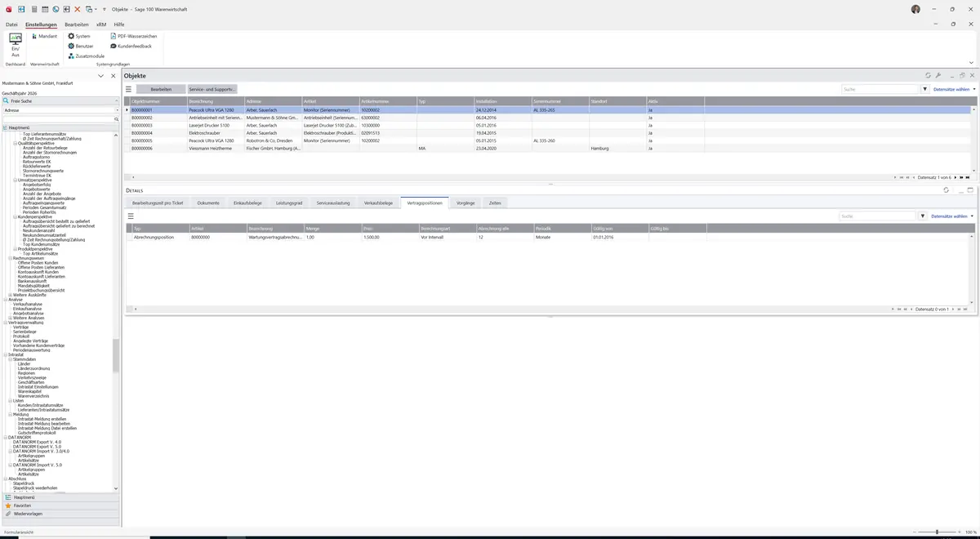
Task: Open Zusatzmodule in the ribbon
Action: (x=87, y=56)
